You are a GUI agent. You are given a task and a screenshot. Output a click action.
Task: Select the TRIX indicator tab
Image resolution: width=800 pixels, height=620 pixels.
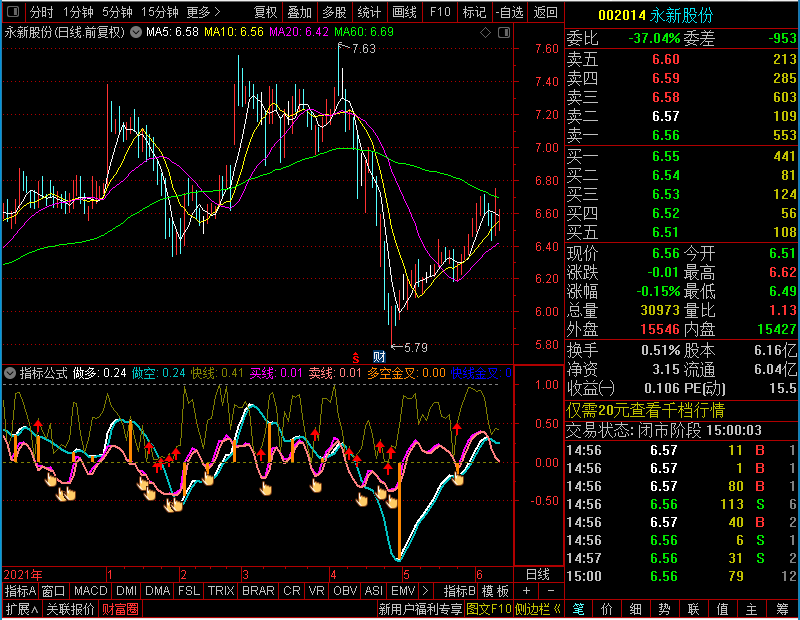(x=221, y=591)
